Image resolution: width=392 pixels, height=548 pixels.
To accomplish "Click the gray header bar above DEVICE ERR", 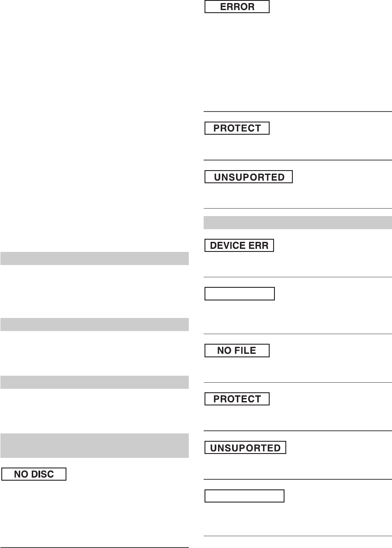I will tap(298, 223).
